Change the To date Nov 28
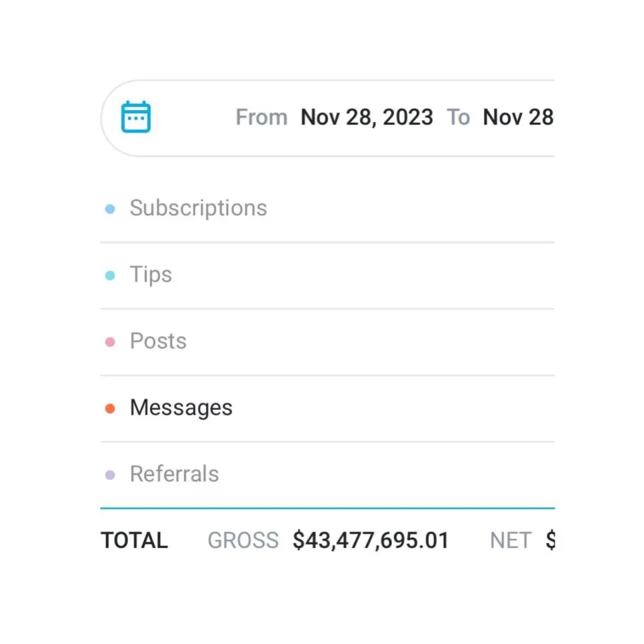This screenshot has width=644, height=644. pyautogui.click(x=518, y=118)
